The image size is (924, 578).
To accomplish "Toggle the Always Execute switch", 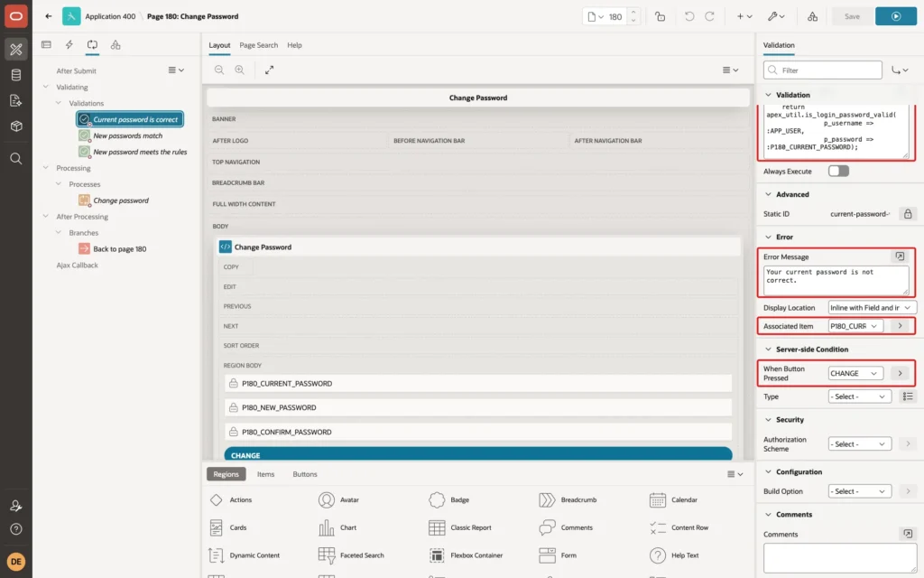I will click(x=838, y=171).
